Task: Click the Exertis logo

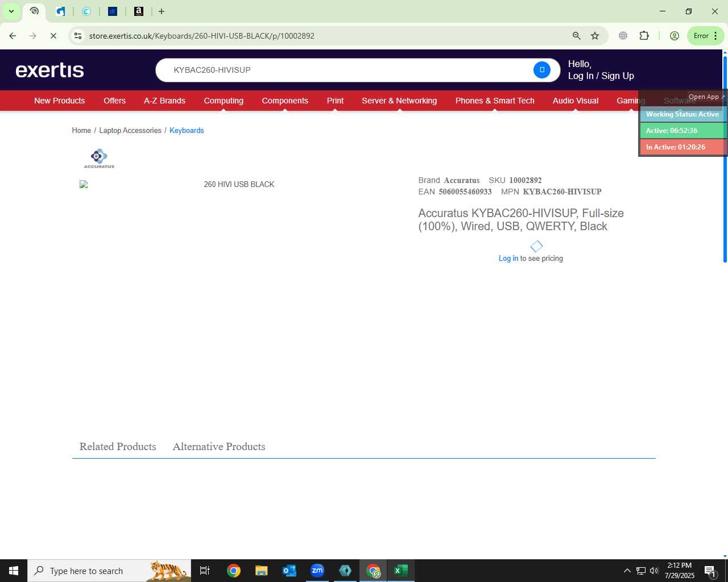Action: tap(50, 70)
